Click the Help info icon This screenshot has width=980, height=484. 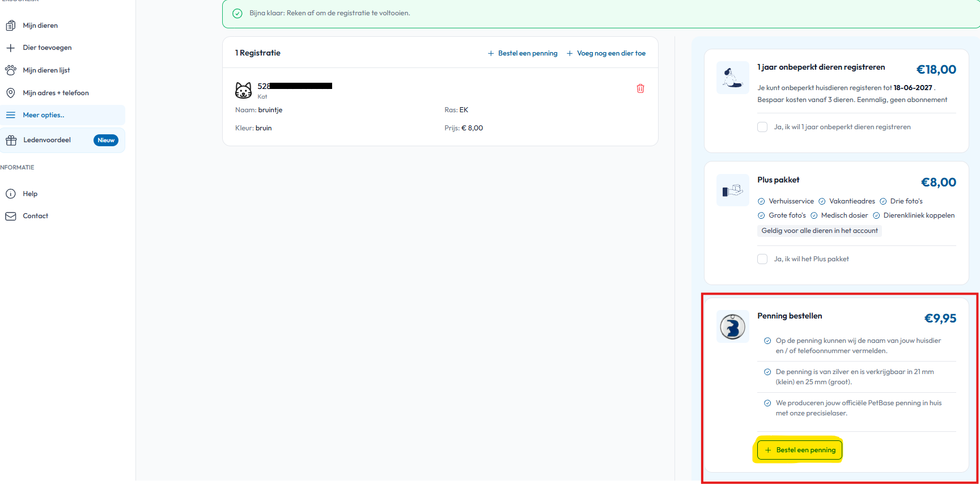11,194
